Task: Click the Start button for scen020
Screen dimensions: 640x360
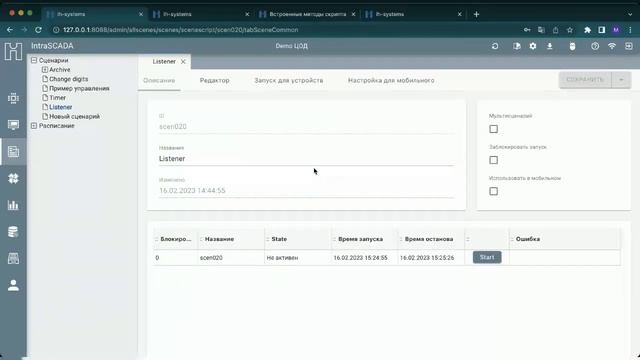Action: tap(487, 258)
